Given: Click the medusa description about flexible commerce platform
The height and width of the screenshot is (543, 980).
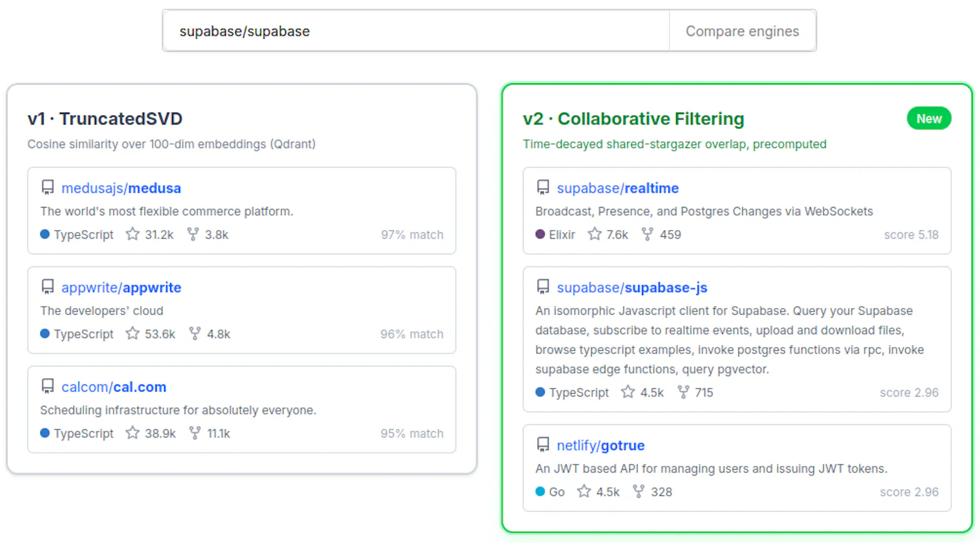Looking at the screenshot, I should point(167,211).
